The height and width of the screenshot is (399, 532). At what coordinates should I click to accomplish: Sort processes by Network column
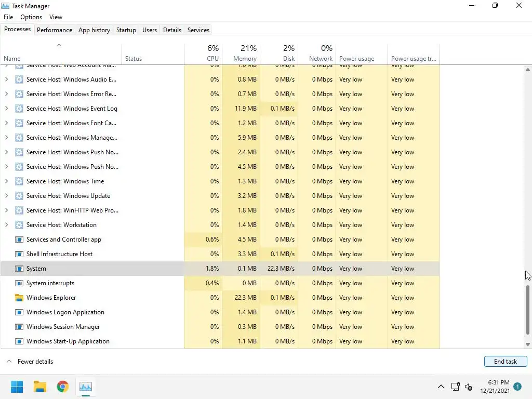pyautogui.click(x=317, y=54)
